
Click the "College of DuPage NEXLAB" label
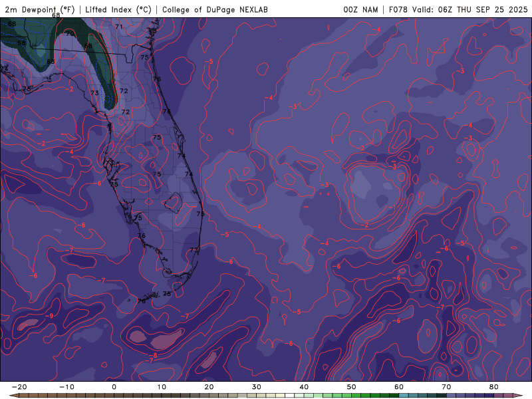(x=215, y=9)
